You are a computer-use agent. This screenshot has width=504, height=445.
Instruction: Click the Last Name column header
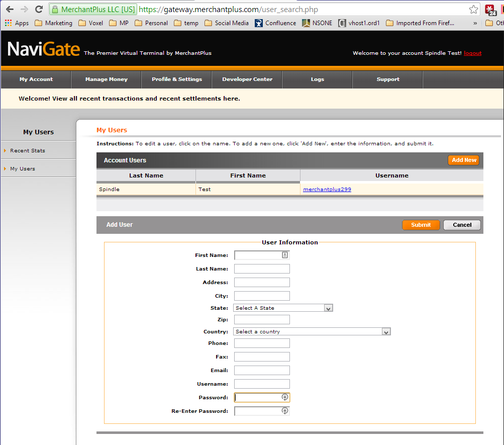coord(146,175)
